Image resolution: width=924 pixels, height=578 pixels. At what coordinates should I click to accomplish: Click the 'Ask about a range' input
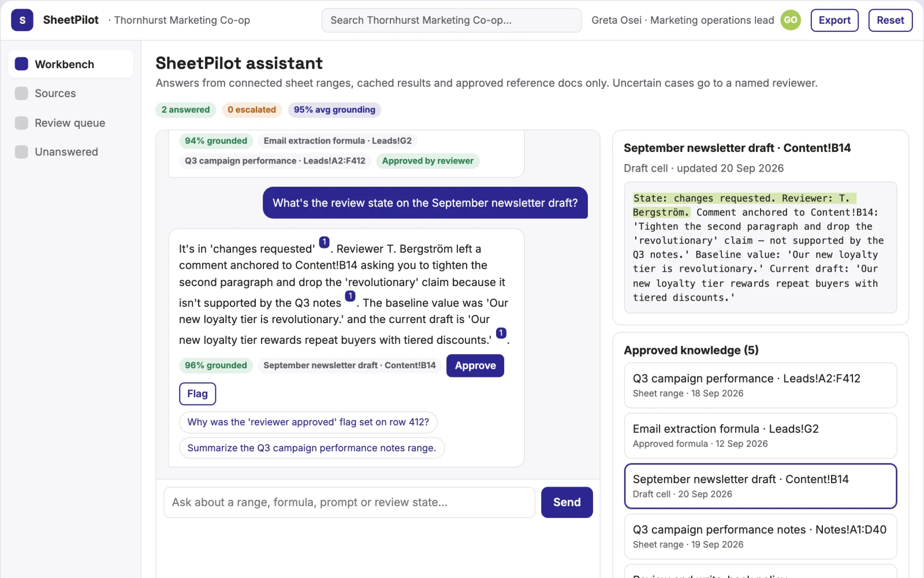point(349,502)
